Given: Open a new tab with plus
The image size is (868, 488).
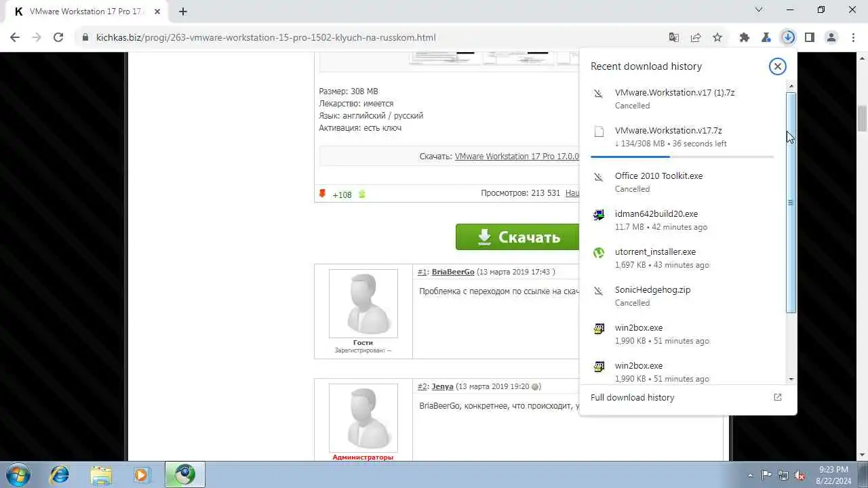Looking at the screenshot, I should tap(183, 11).
